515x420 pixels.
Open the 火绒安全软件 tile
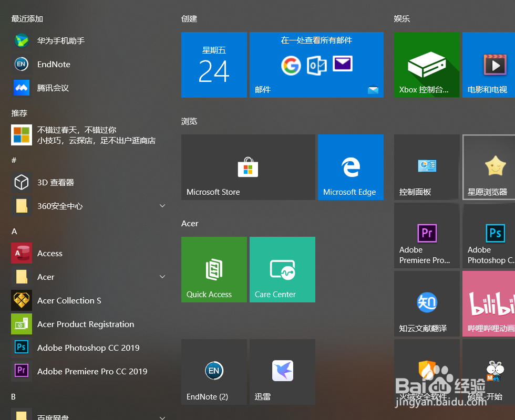(x=427, y=372)
